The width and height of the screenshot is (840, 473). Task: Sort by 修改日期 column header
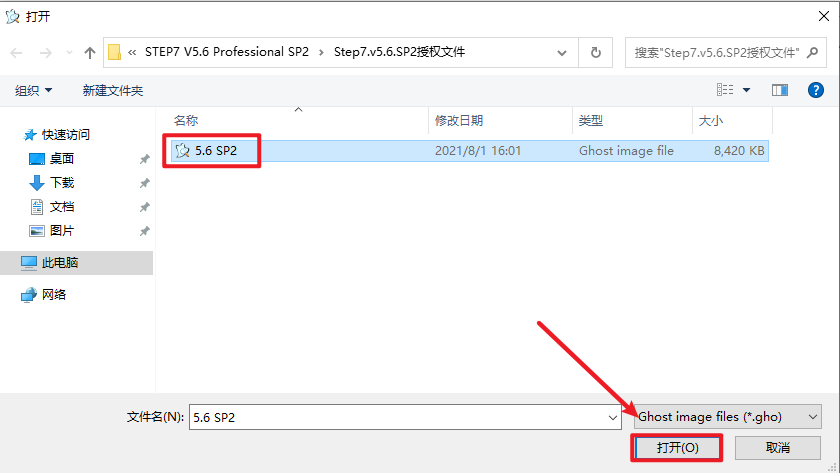tap(459, 121)
